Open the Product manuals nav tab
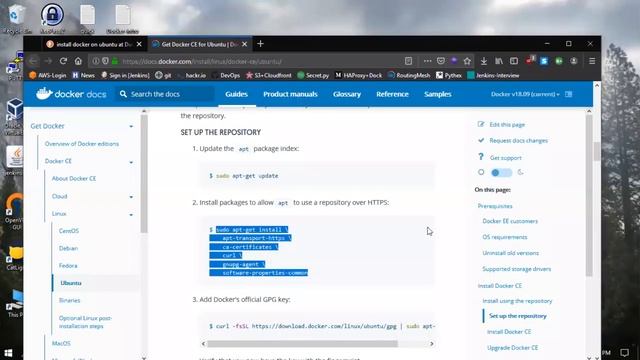 pyautogui.click(x=290, y=94)
